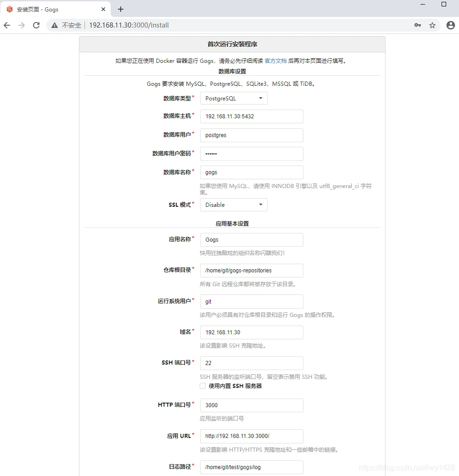Click the SSL 模式 label
The height and width of the screenshot is (476, 459).
(179, 205)
